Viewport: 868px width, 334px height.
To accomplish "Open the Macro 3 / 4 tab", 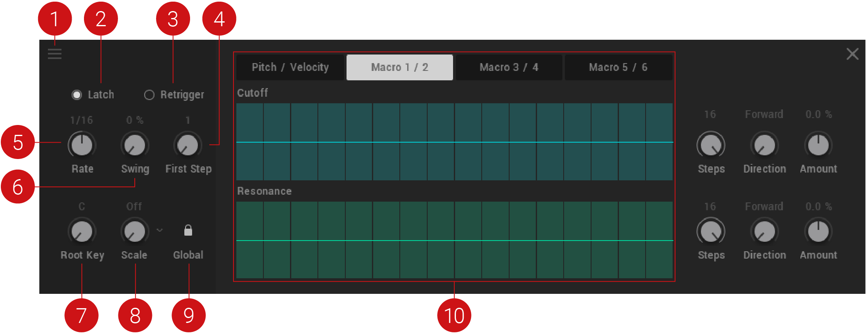I will click(509, 67).
